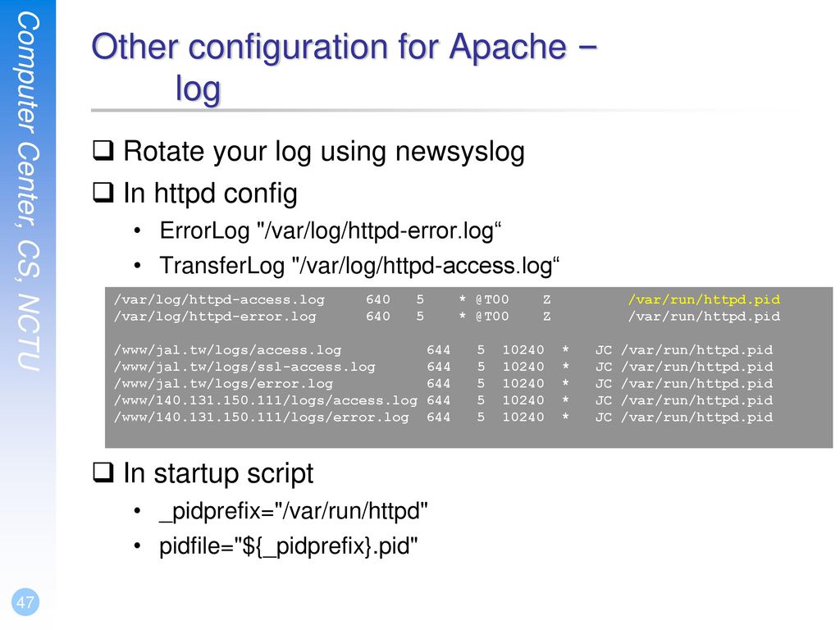Click the checkbox bullet beside In startup script
This screenshot has height=630, width=840.
(x=103, y=472)
